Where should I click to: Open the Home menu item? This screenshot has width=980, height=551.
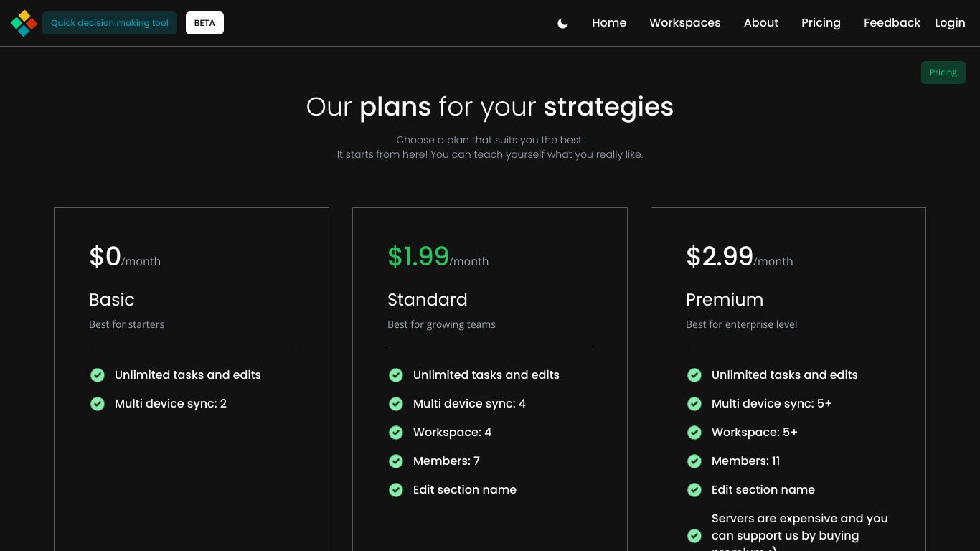coord(609,23)
